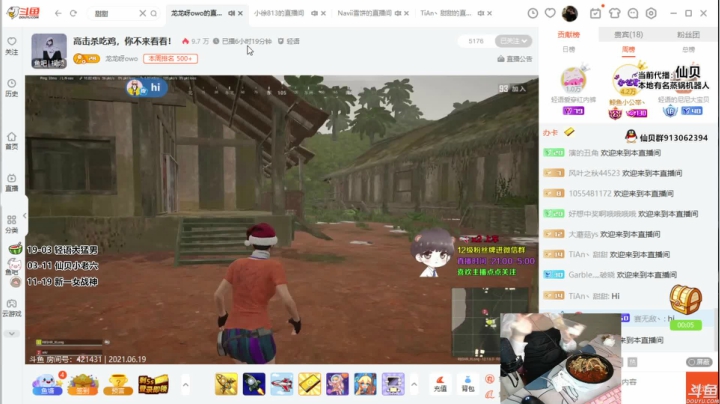Open 鱼吧 in the left sidebar
Viewport: 720px width, 404px height.
click(x=13, y=266)
